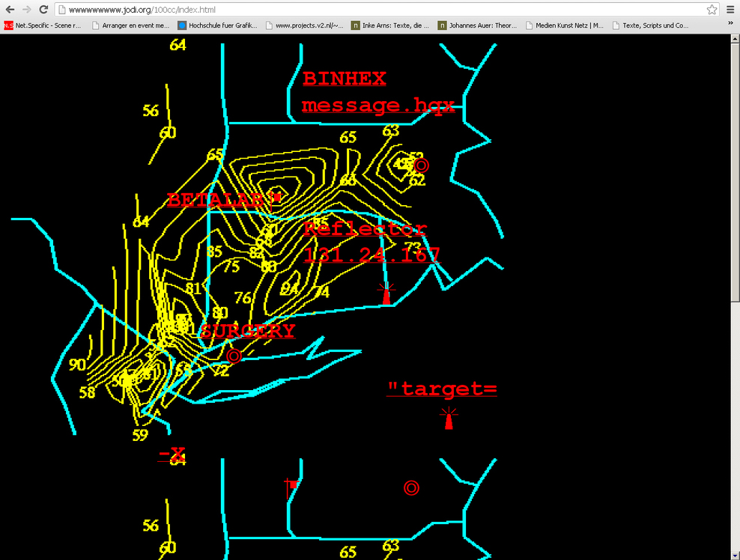The height and width of the screenshot is (560, 740).
Task: Open the www.projects.v2.nl bookmark
Action: [304, 25]
